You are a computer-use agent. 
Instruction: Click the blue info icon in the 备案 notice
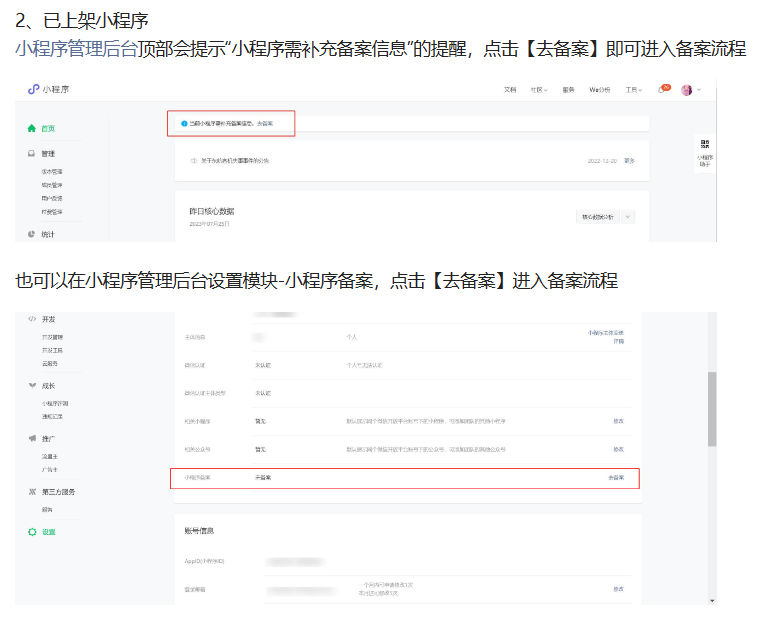click(184, 124)
